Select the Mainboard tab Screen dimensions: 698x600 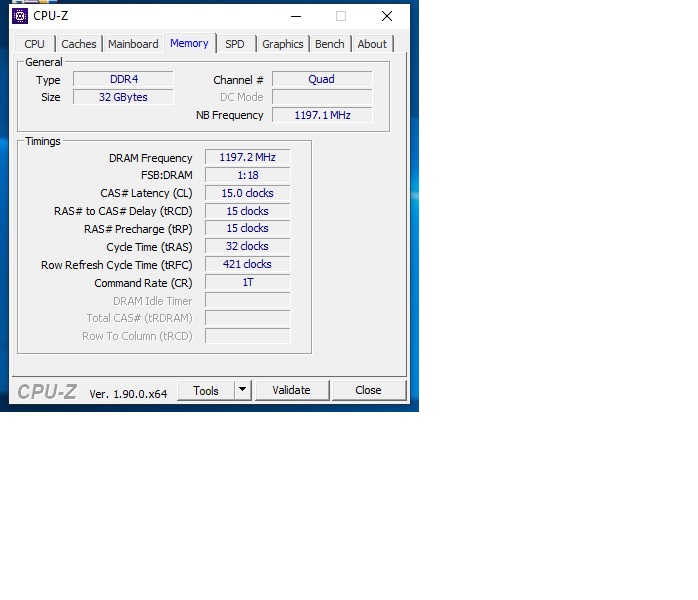tap(133, 44)
